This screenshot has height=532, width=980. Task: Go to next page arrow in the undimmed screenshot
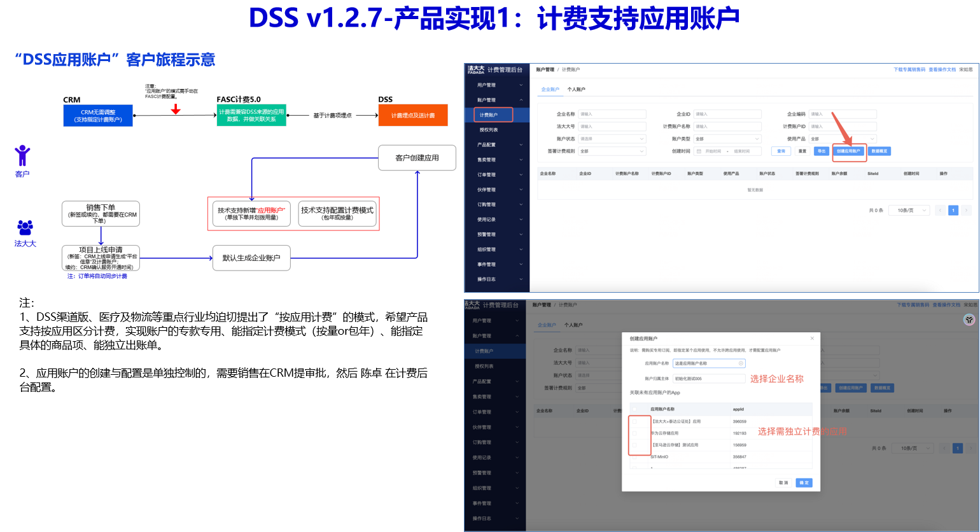[967, 210]
